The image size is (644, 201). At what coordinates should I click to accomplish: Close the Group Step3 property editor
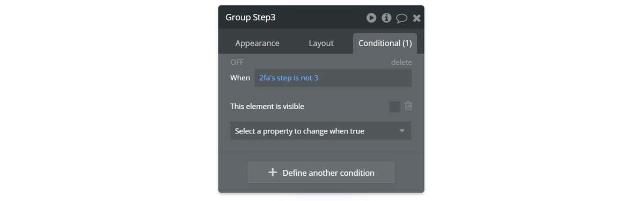(x=416, y=18)
